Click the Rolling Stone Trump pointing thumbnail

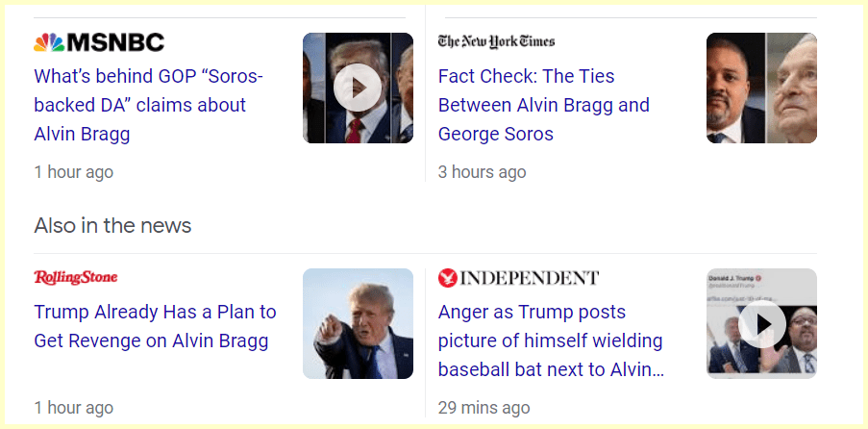coord(358,324)
